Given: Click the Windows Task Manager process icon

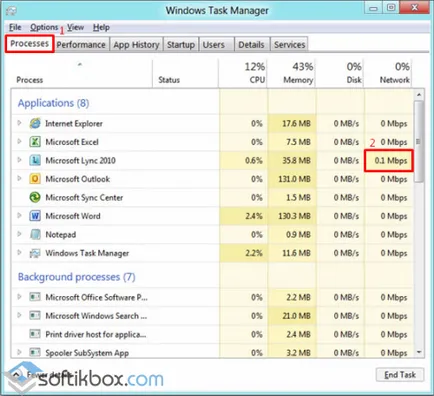Looking at the screenshot, I should click(35, 253).
